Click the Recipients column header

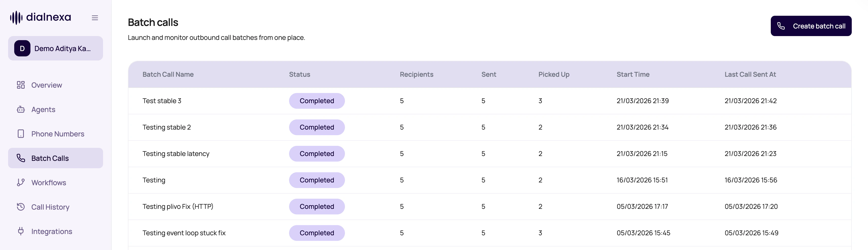click(x=416, y=74)
